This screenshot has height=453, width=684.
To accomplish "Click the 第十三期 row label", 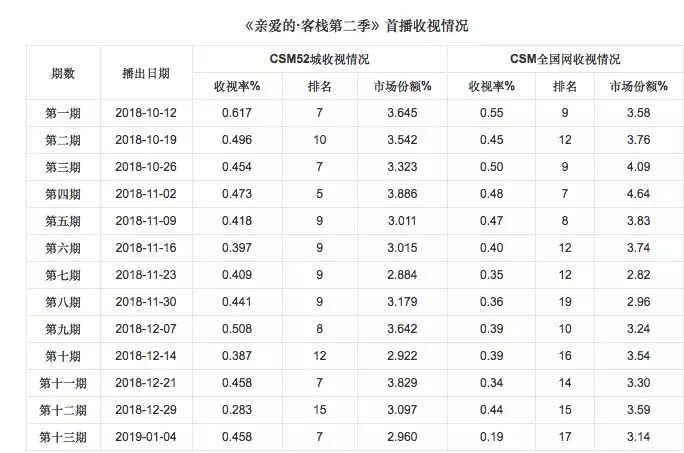I will [63, 437].
